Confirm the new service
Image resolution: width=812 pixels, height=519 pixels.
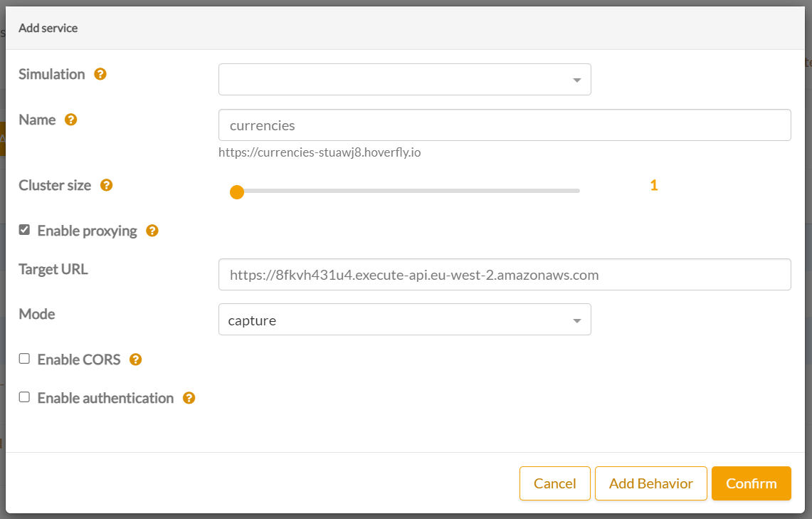(x=751, y=483)
